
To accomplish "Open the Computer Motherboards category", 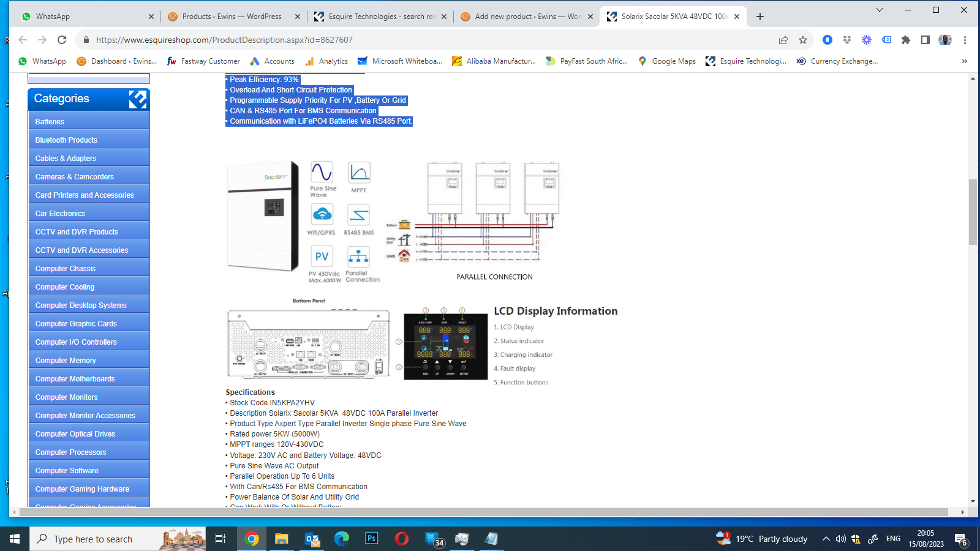I will coord(75,379).
